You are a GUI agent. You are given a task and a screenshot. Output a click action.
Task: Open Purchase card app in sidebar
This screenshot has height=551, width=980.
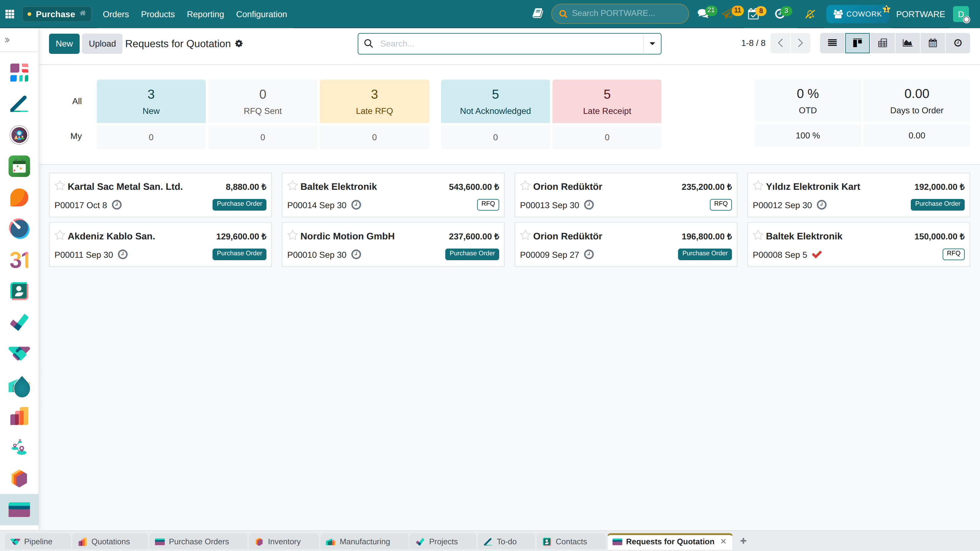pos(19,510)
